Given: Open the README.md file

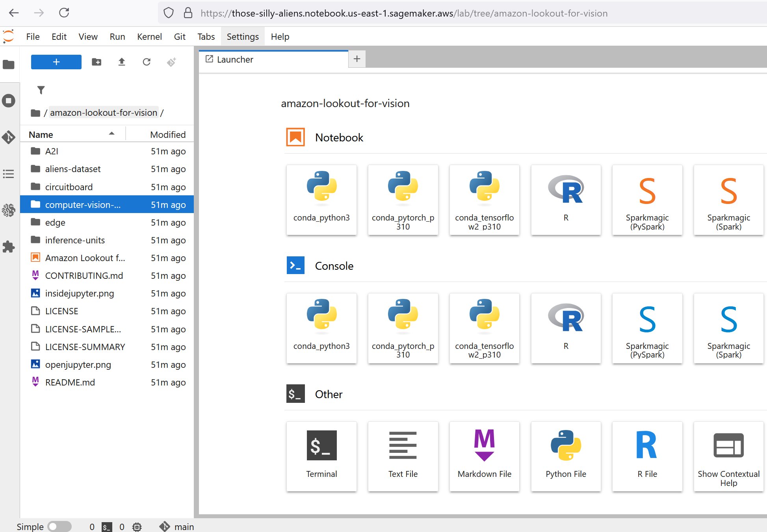Looking at the screenshot, I should pyautogui.click(x=70, y=382).
